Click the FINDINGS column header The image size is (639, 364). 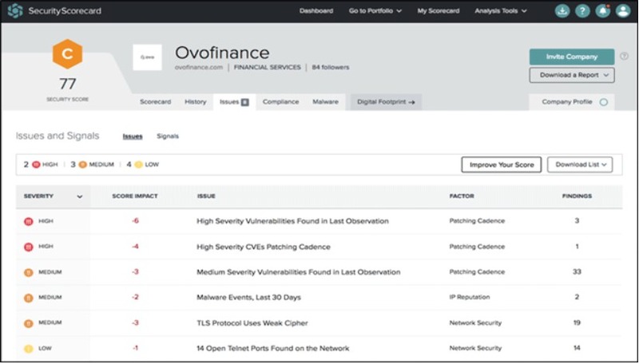[x=577, y=196]
